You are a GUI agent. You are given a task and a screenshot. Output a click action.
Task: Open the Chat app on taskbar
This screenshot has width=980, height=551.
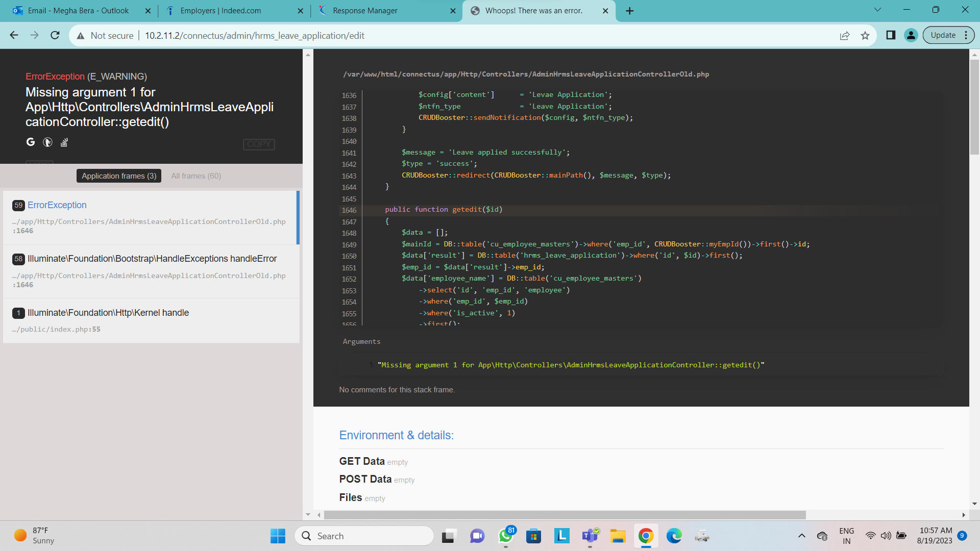[x=477, y=536]
